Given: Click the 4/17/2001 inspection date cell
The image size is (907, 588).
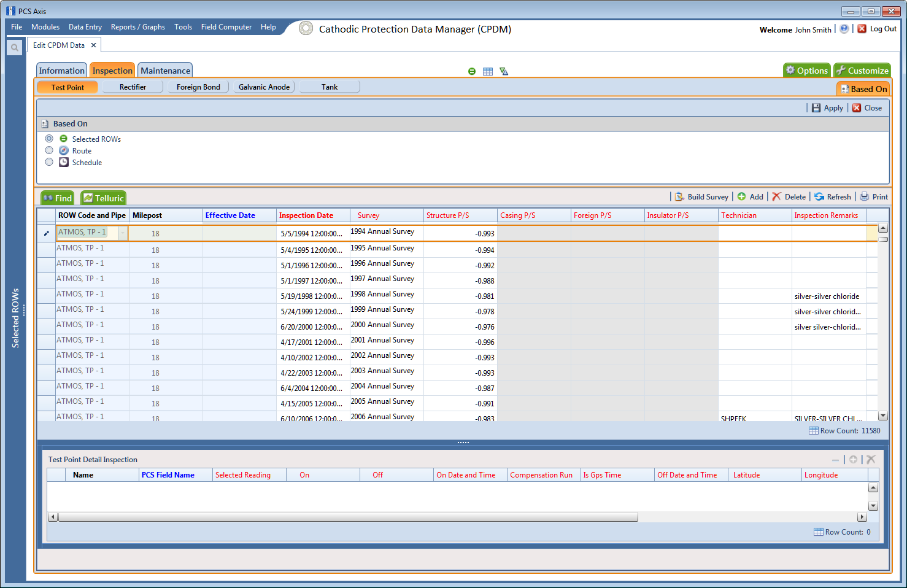Looking at the screenshot, I should pyautogui.click(x=312, y=342).
